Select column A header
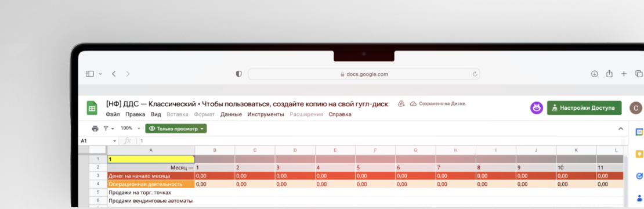Image resolution: width=644 pixels, height=209 pixels. [x=151, y=150]
